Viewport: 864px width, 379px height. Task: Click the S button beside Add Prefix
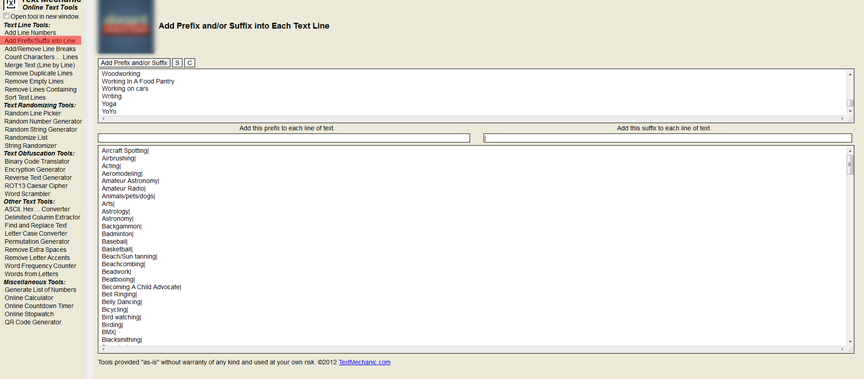(x=177, y=63)
